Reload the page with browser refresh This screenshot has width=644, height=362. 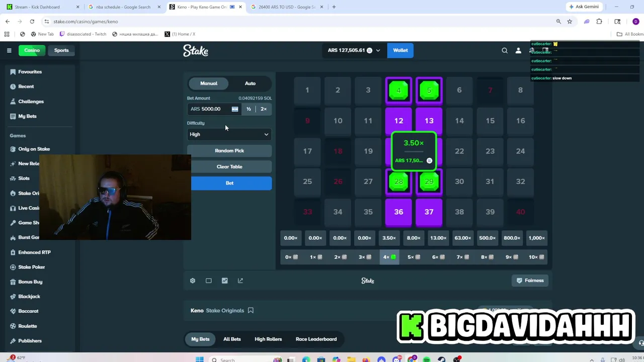pos(32,21)
